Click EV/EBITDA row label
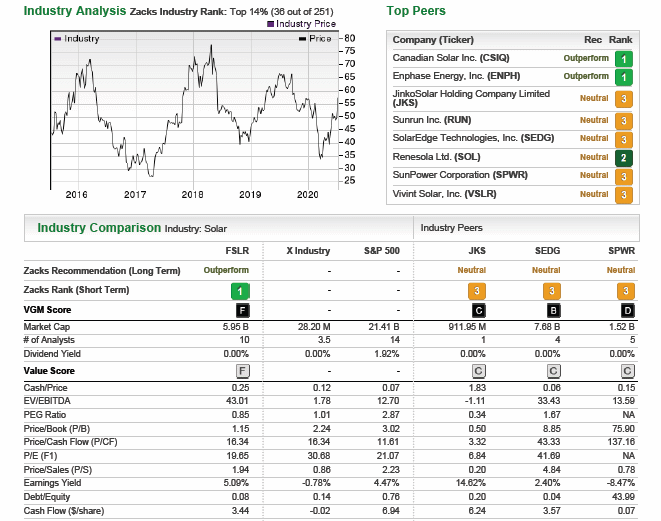This screenshot has height=521, width=661. point(47,401)
